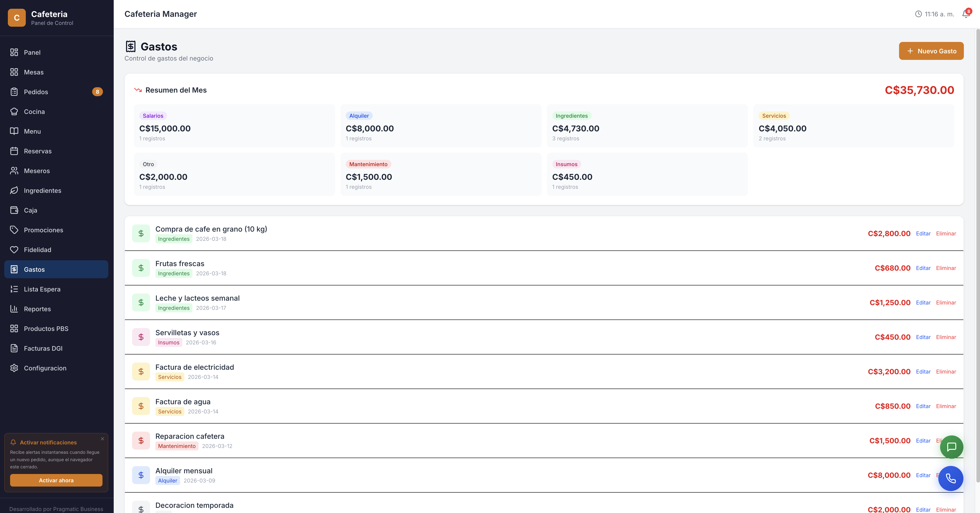Click the clock icon in header
The width and height of the screenshot is (980, 513).
[918, 14]
